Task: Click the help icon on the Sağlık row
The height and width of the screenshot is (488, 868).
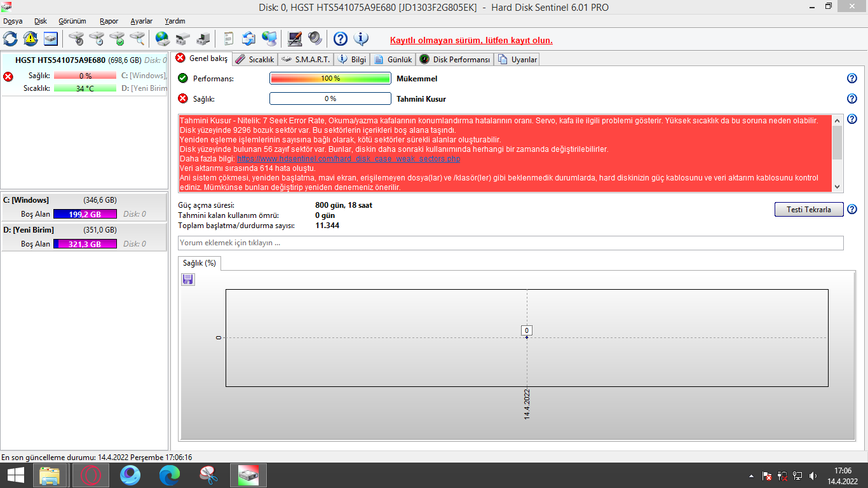Action: tap(852, 99)
